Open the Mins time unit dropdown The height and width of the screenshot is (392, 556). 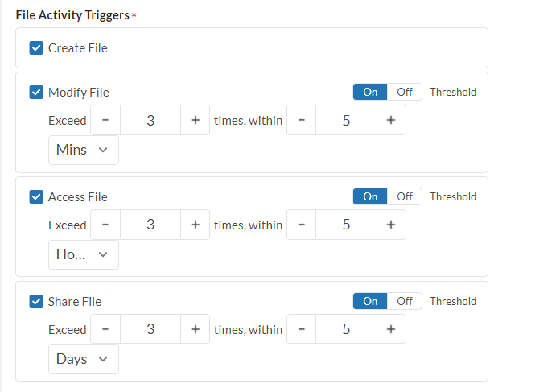(x=84, y=151)
